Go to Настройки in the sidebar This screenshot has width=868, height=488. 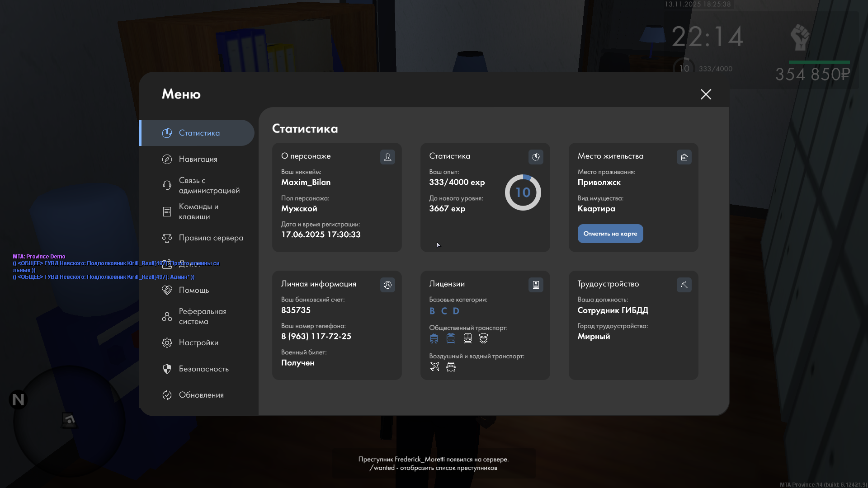click(198, 343)
